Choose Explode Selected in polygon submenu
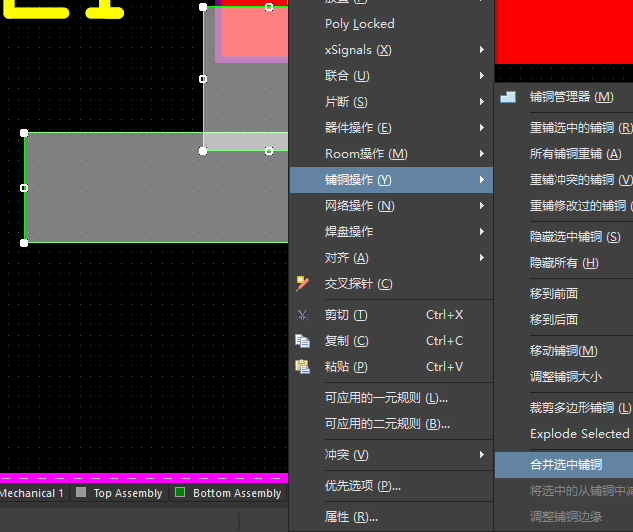The height and width of the screenshot is (532, 633). 579,434
